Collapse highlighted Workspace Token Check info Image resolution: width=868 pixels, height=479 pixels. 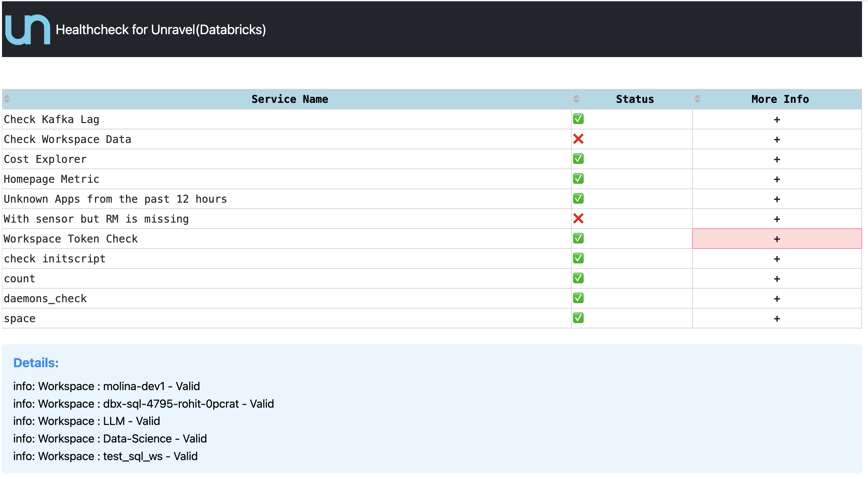[x=777, y=239]
